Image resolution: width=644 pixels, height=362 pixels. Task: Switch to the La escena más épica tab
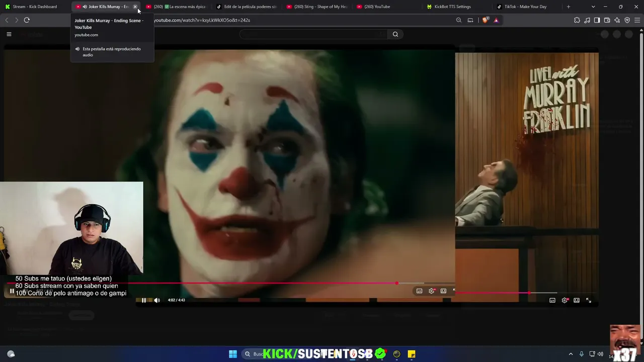pos(176,7)
